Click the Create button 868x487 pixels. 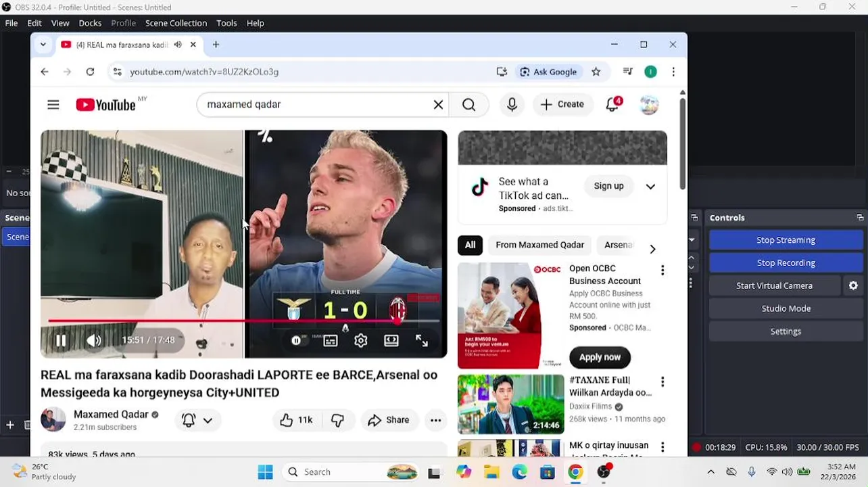point(562,105)
